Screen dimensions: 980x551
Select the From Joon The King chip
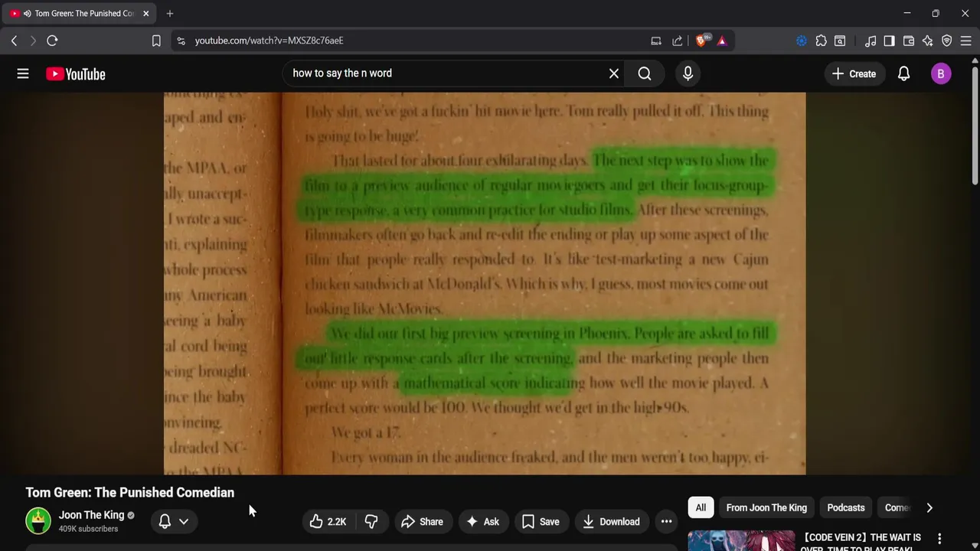(x=766, y=507)
